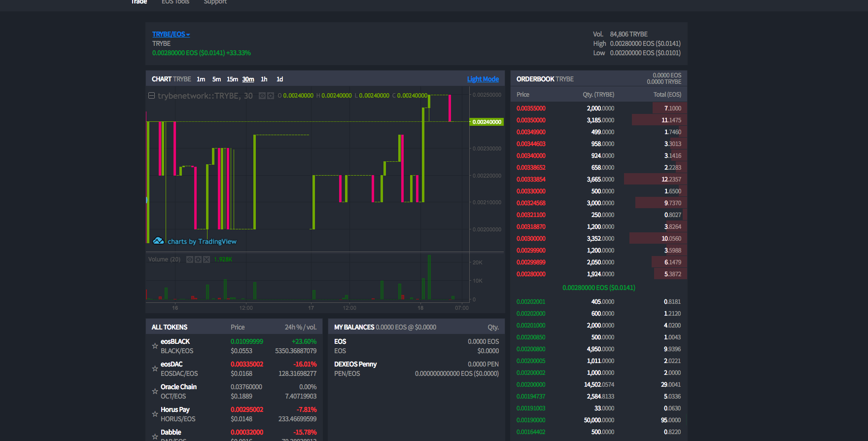Select the eosDAC token row
Screen dimensions: 868x441
pos(234,369)
